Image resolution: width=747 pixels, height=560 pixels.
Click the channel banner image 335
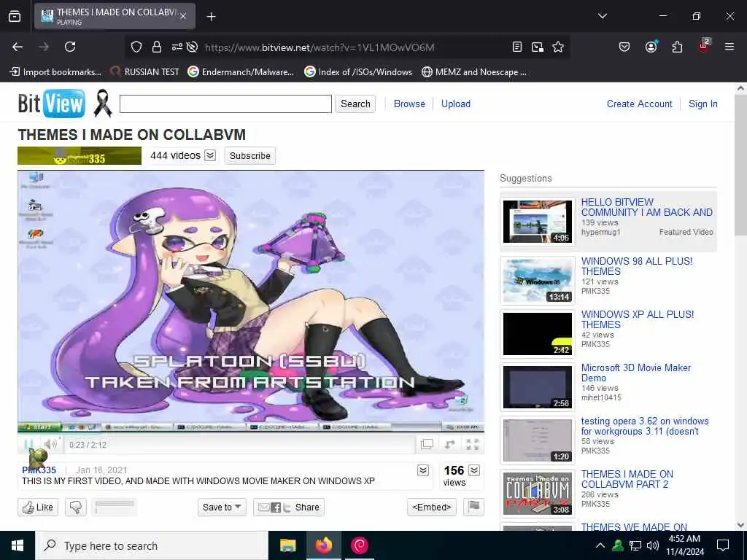tap(80, 156)
